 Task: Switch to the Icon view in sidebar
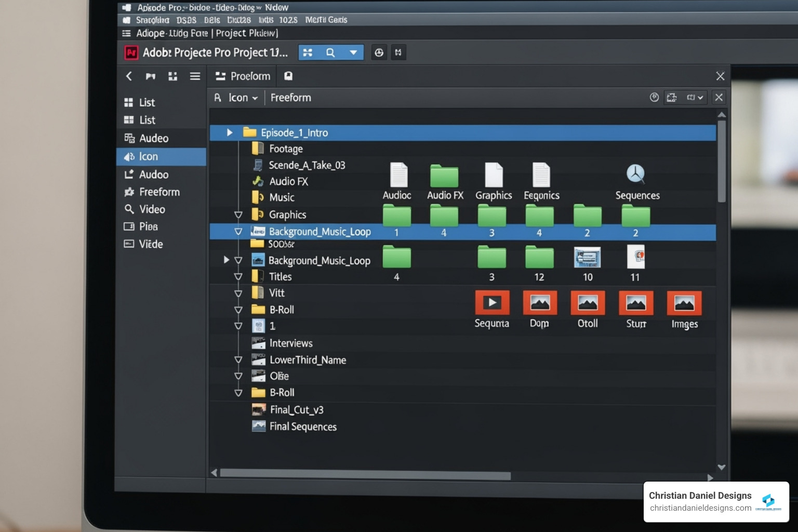[148, 156]
